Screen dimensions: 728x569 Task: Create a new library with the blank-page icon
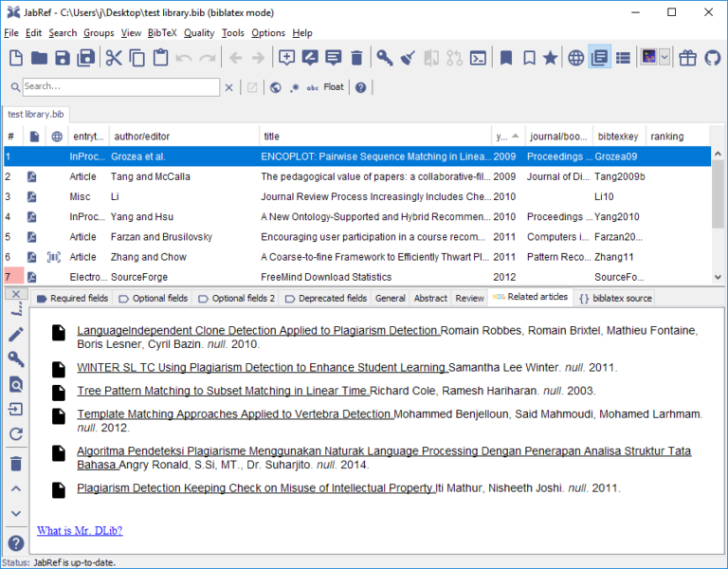coord(16,58)
